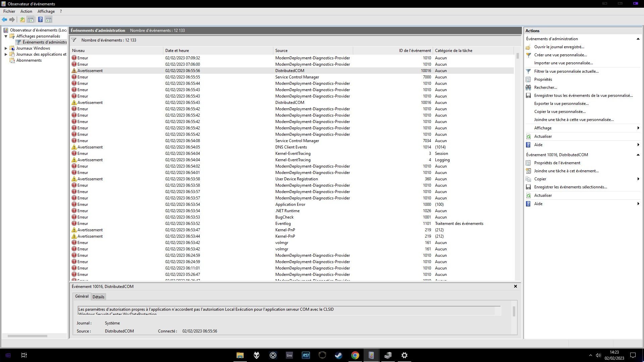Image resolution: width=644 pixels, height=362 pixels.
Task: Switch to the Général tab
Action: click(82, 296)
